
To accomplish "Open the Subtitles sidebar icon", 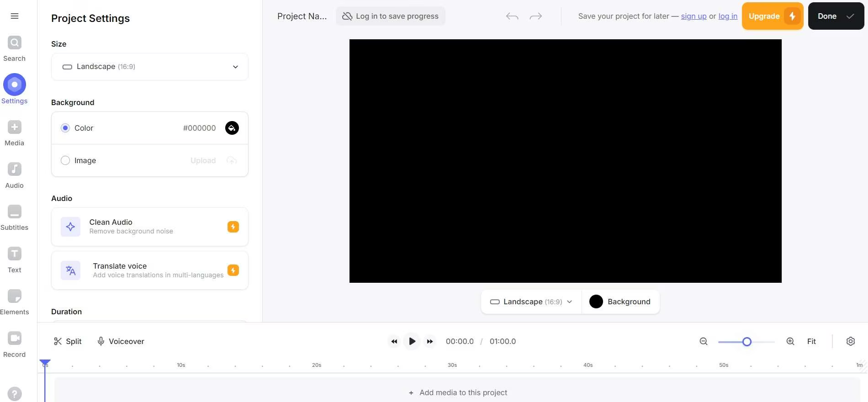I will (x=15, y=212).
